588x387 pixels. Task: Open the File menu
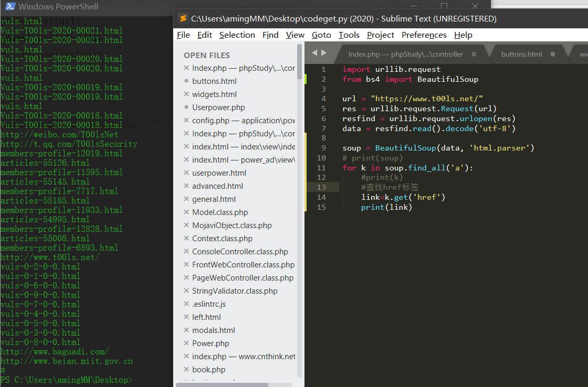click(183, 35)
